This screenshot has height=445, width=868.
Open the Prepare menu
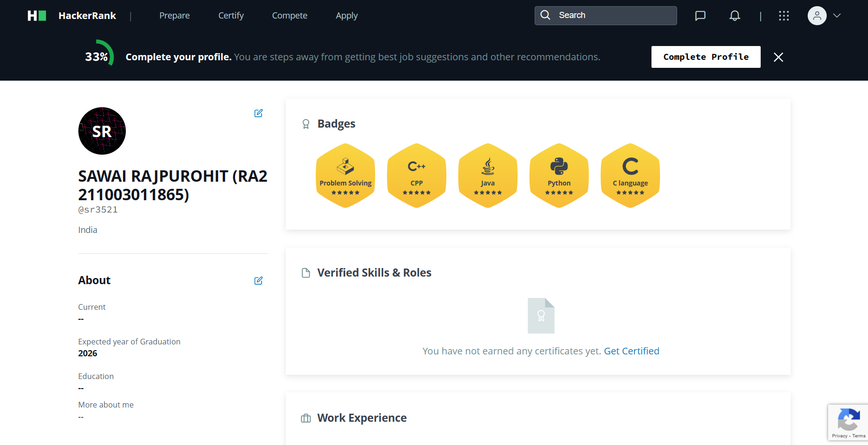tap(174, 16)
